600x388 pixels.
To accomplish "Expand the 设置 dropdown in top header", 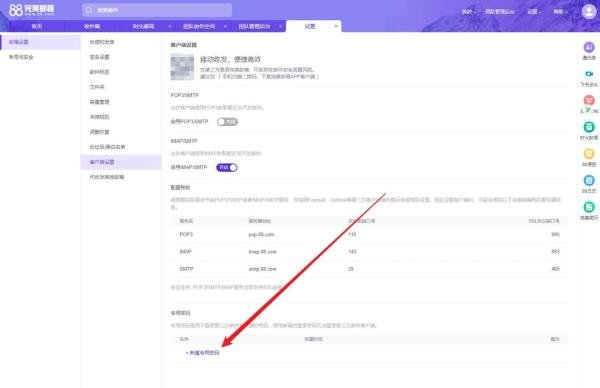I will 533,12.
